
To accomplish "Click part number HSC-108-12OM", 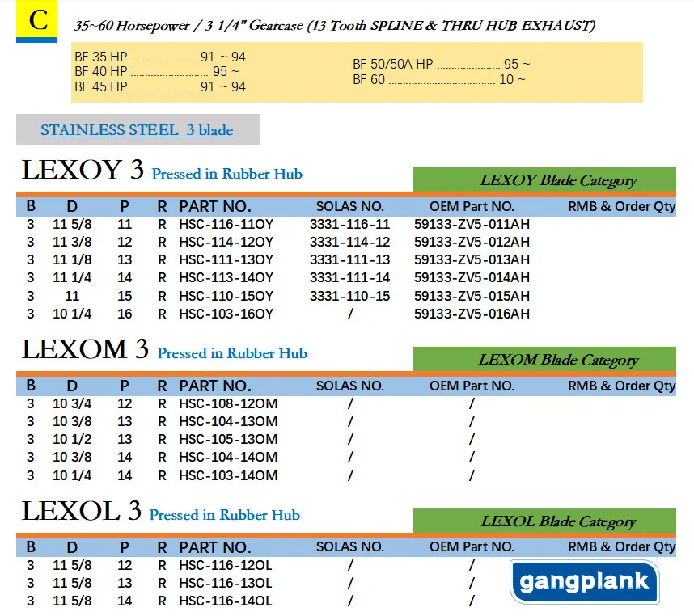I will [228, 403].
